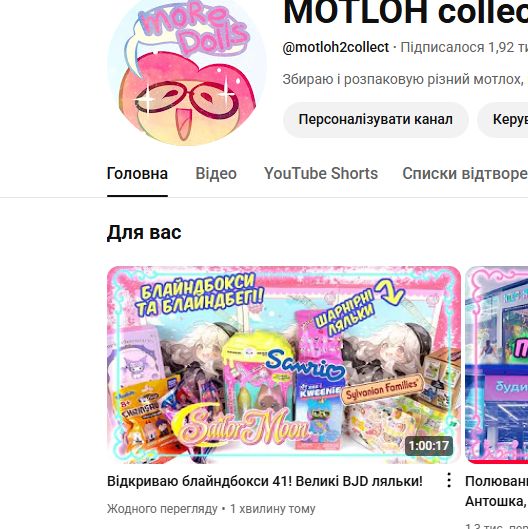Open the YouTube Shorts tab
528x529 pixels.
321,174
